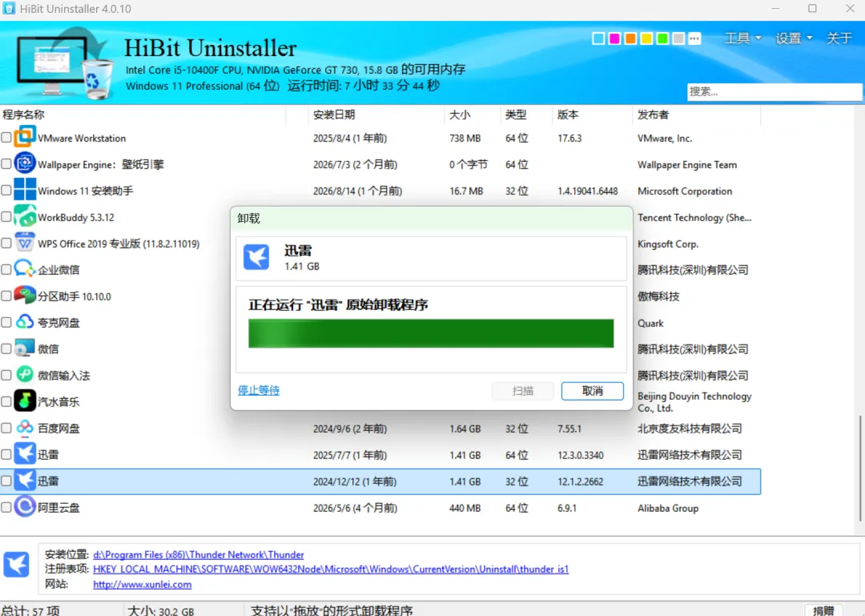
Task: Open the more theme colors ellipsis
Action: coord(694,38)
